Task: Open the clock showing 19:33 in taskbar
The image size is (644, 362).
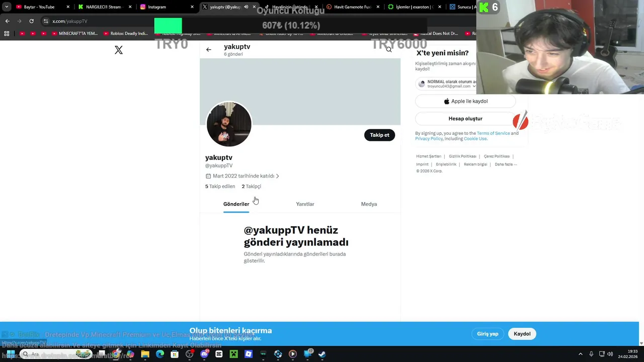Action: click(628, 354)
